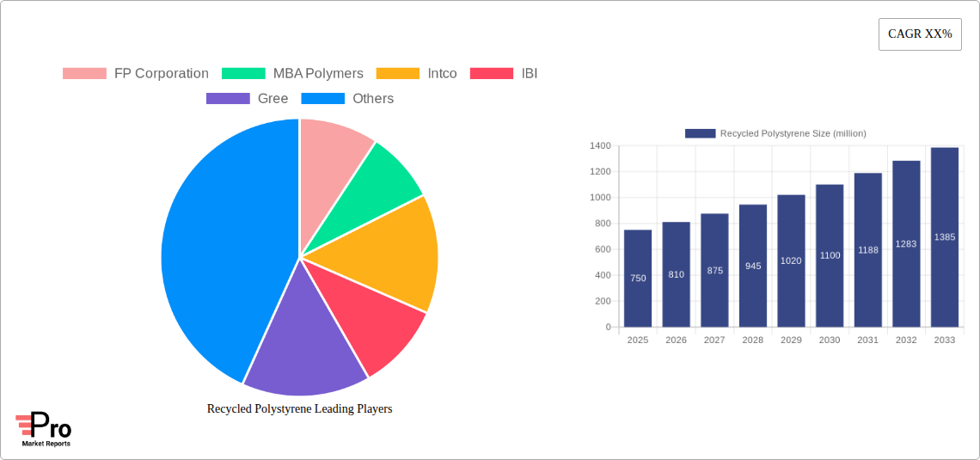Toggle Recycled Polystyrene Size legend item
The width and height of the screenshot is (980, 460).
click(775, 133)
